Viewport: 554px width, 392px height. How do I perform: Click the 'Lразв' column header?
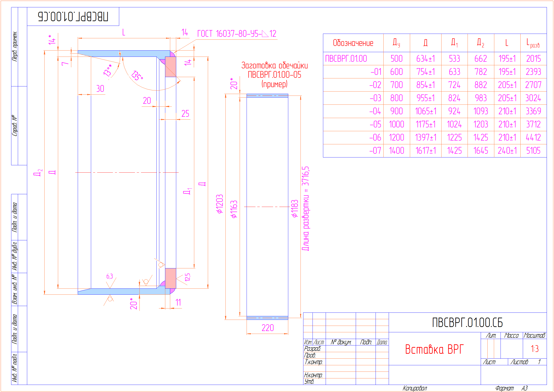pyautogui.click(x=533, y=43)
